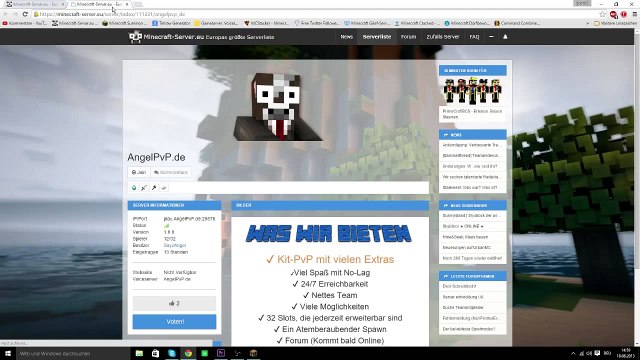Click the dash item in the site navbar
The width and height of the screenshot is (640, 360).
[x=491, y=37]
